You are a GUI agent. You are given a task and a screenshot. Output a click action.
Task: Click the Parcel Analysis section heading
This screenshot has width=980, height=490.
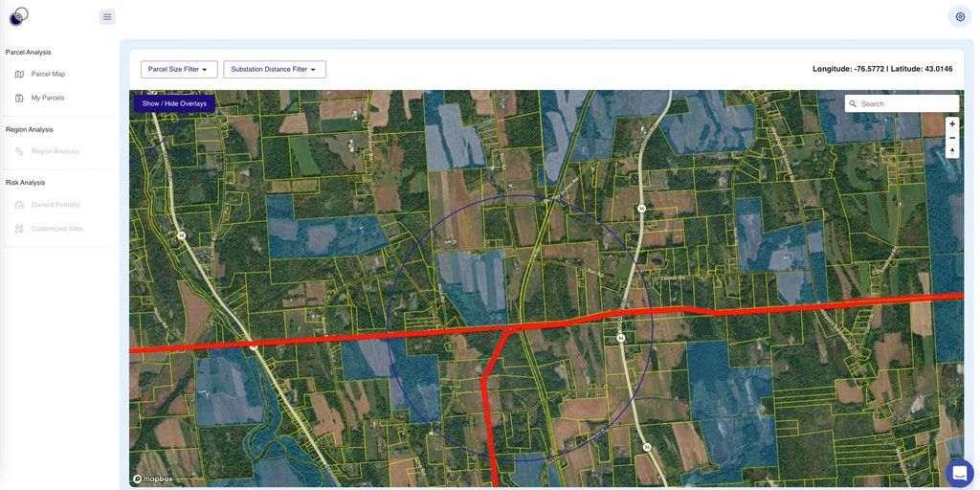tap(28, 53)
